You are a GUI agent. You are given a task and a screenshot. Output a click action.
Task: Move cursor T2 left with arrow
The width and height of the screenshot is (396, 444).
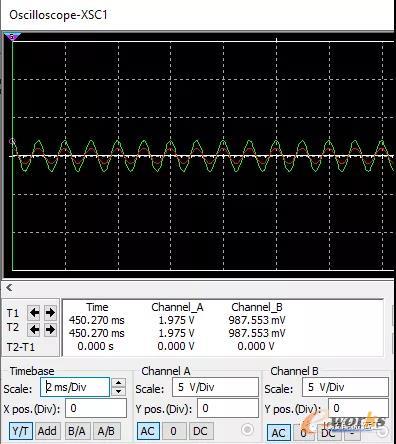[x=34, y=330]
